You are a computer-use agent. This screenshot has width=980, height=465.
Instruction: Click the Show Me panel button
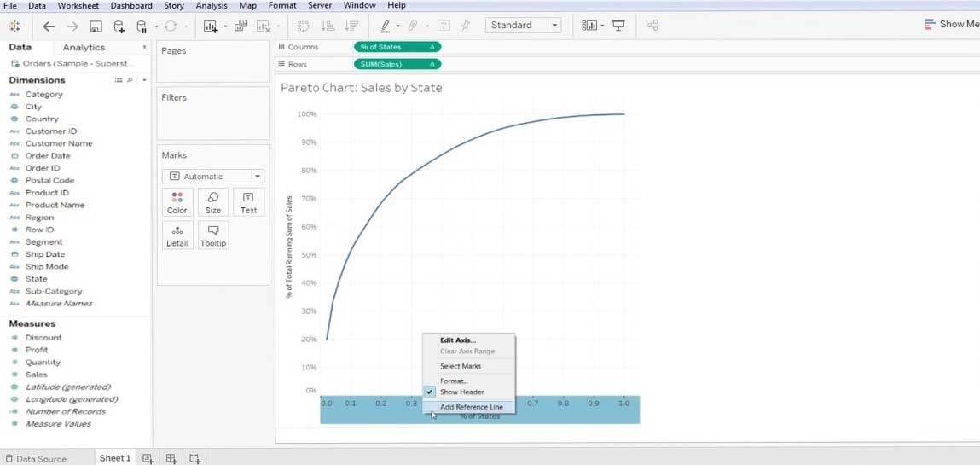click(x=951, y=25)
